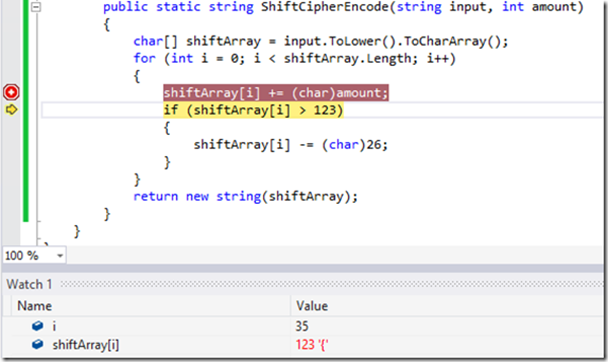Select the Watch 1 panel title
608x362 pixels.
(29, 284)
